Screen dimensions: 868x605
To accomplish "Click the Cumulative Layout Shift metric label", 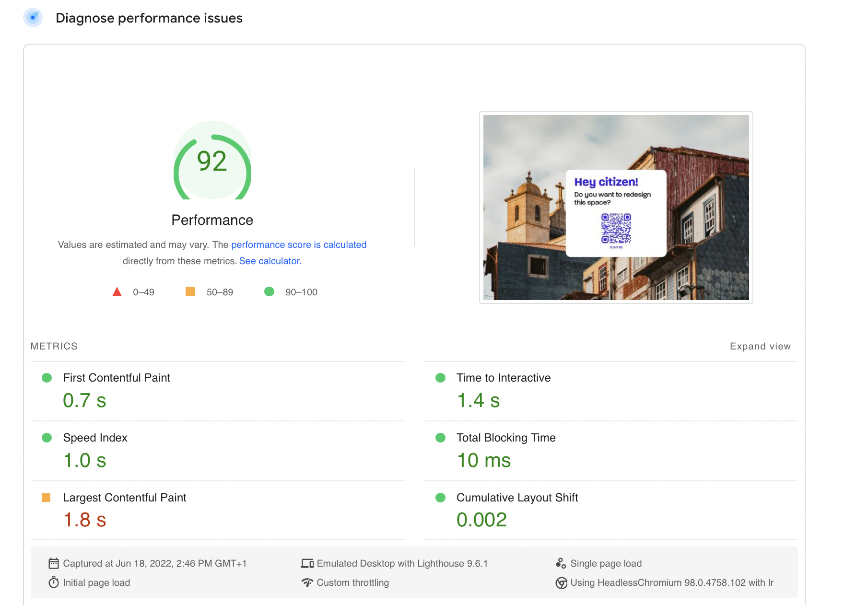I will [x=516, y=498].
